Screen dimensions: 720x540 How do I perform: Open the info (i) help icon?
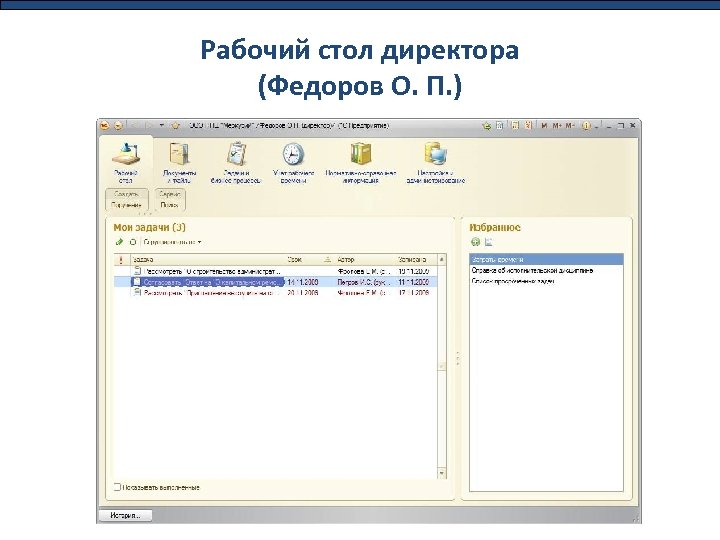[x=586, y=125]
